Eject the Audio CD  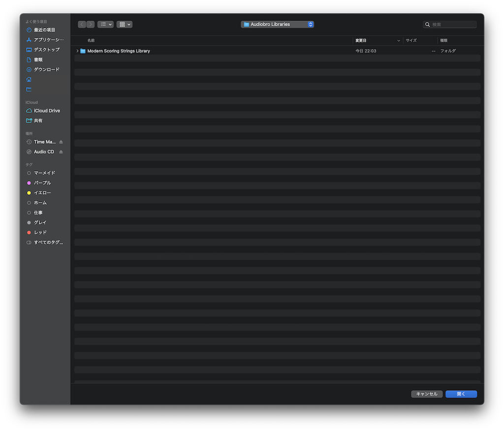[x=61, y=152]
